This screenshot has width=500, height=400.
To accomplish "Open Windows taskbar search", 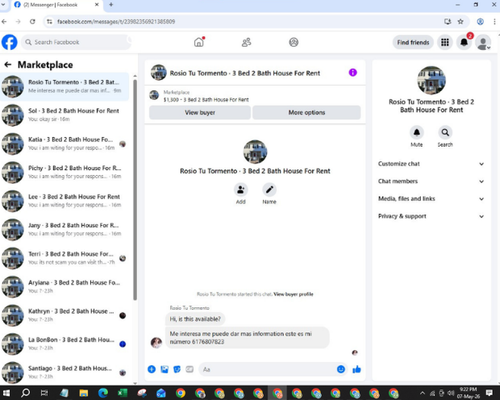I will pos(25,393).
